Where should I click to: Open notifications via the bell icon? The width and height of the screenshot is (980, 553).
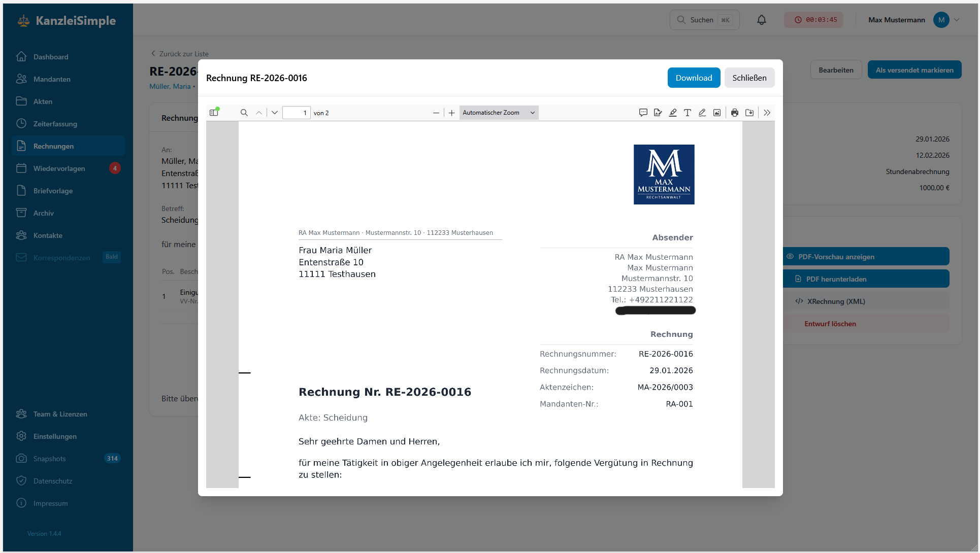pos(762,19)
